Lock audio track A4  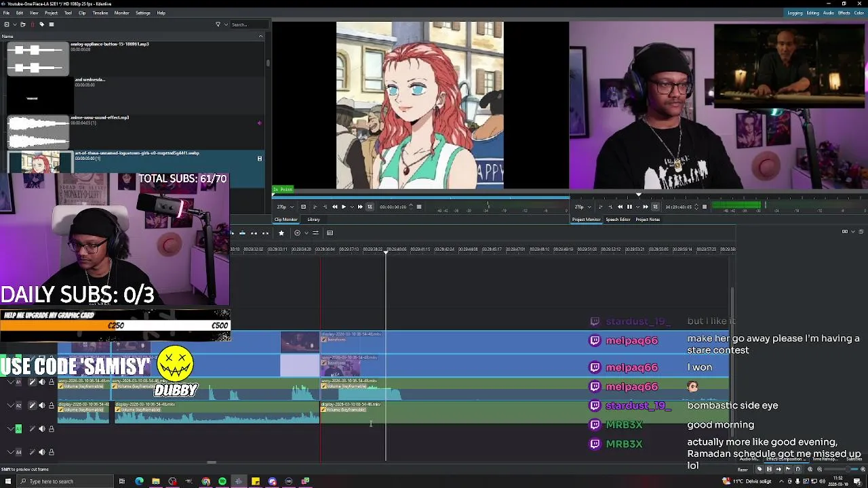[52, 452]
